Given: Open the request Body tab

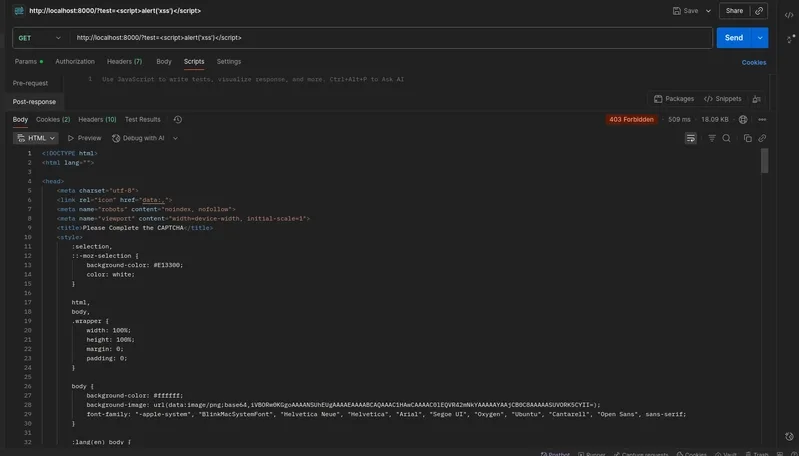Looking at the screenshot, I should 164,62.
